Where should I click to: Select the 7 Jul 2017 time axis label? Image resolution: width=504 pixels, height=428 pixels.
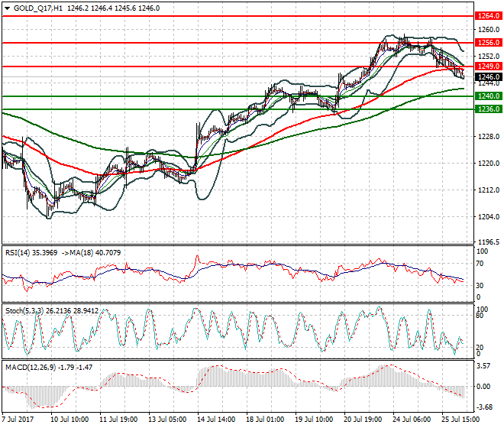(18, 420)
